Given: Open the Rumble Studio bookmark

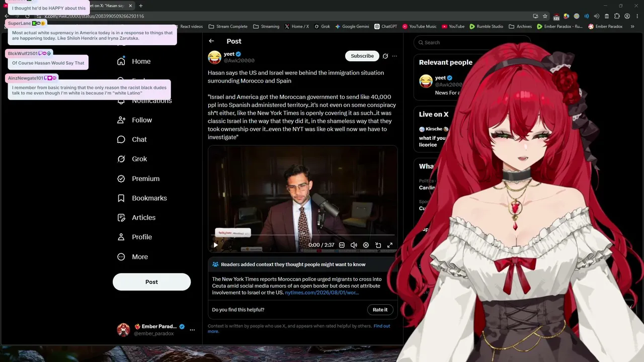Looking at the screenshot, I should (x=487, y=27).
